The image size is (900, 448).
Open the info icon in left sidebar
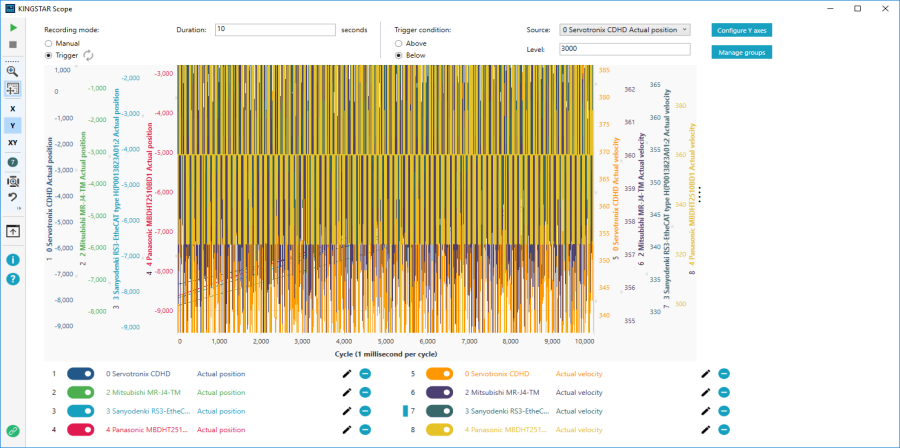[12, 260]
